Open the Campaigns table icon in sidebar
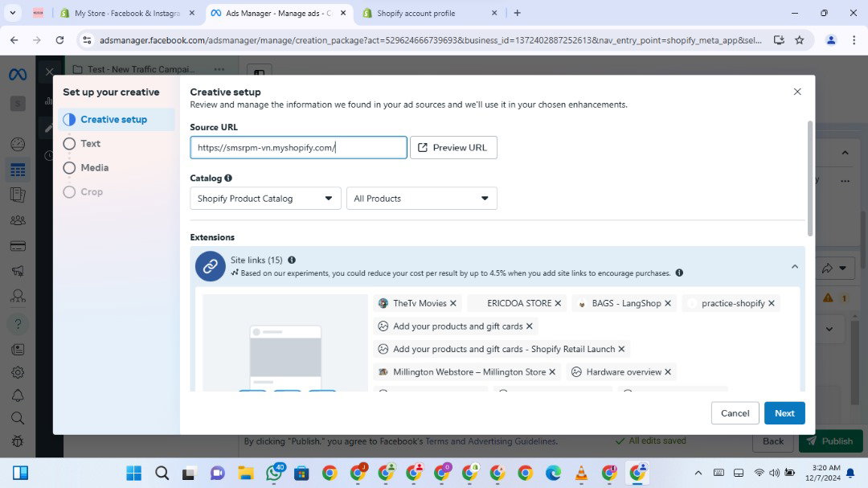The image size is (868, 488). 18,170
